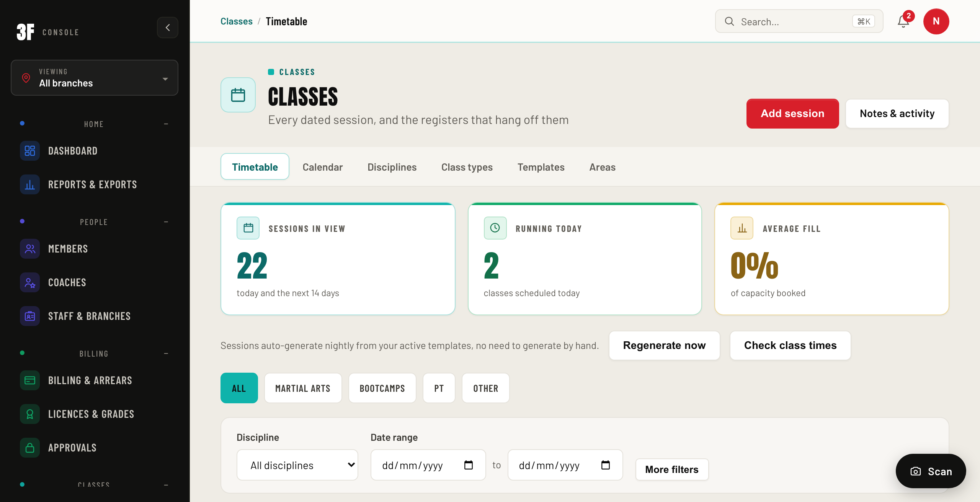980x502 pixels.
Task: Open Approvals in the sidebar
Action: (95, 448)
